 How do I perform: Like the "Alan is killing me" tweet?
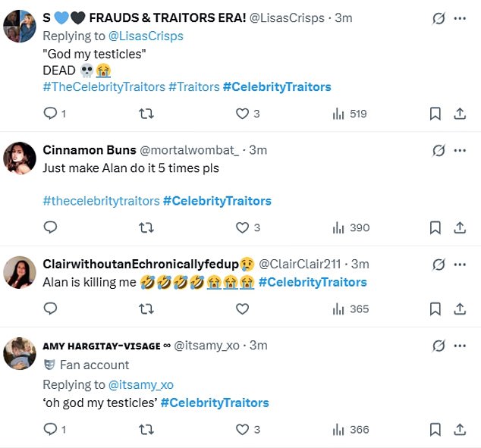pyautogui.click(x=242, y=309)
